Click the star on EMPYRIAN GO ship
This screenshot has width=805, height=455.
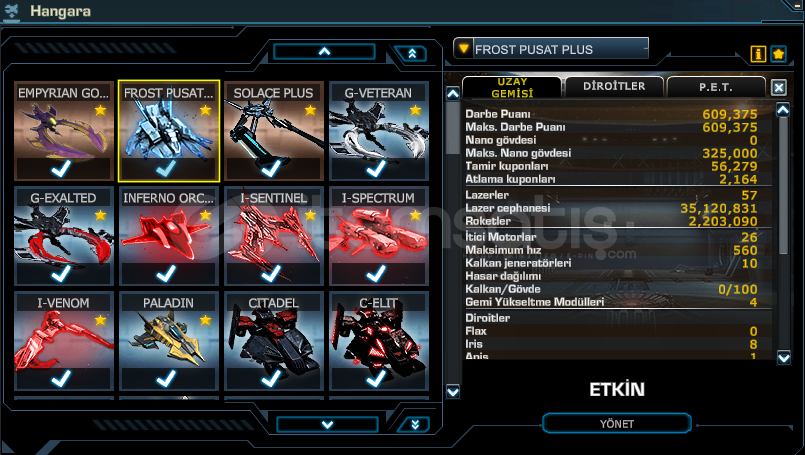pyautogui.click(x=101, y=110)
